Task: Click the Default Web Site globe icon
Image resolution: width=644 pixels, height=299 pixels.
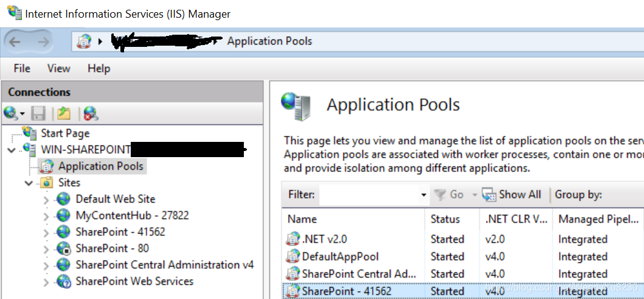Action: [63, 199]
